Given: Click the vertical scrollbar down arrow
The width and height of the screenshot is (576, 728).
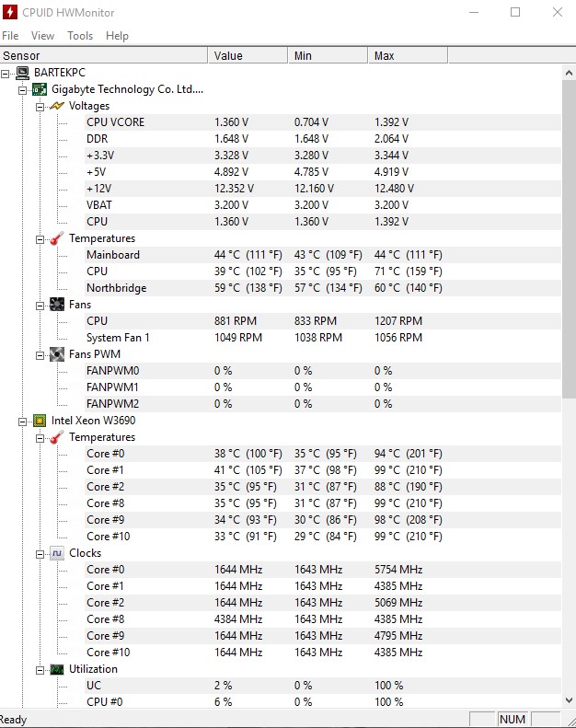Looking at the screenshot, I should pos(569,699).
